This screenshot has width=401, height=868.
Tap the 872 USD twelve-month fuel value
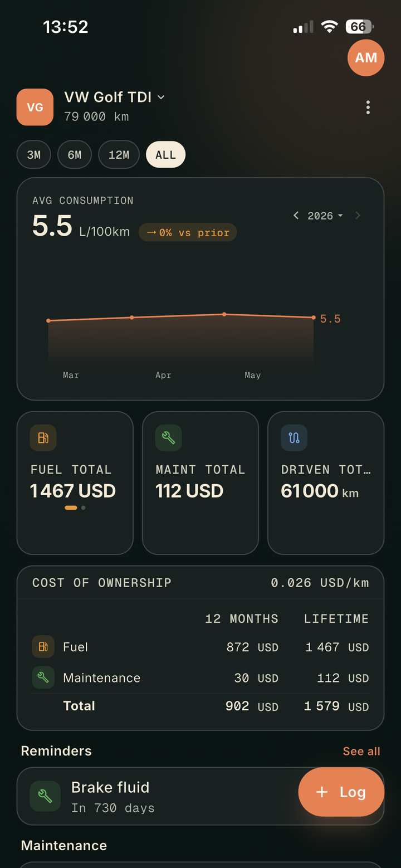[252, 647]
